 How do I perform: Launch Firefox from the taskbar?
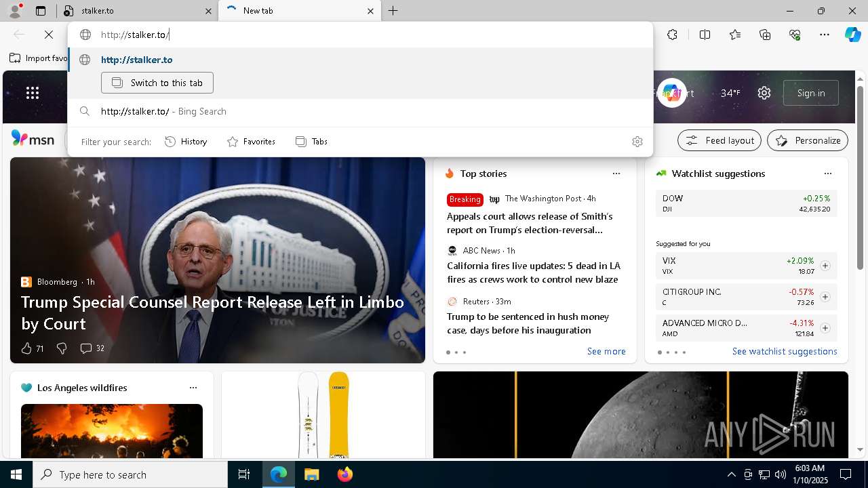tap(344, 474)
